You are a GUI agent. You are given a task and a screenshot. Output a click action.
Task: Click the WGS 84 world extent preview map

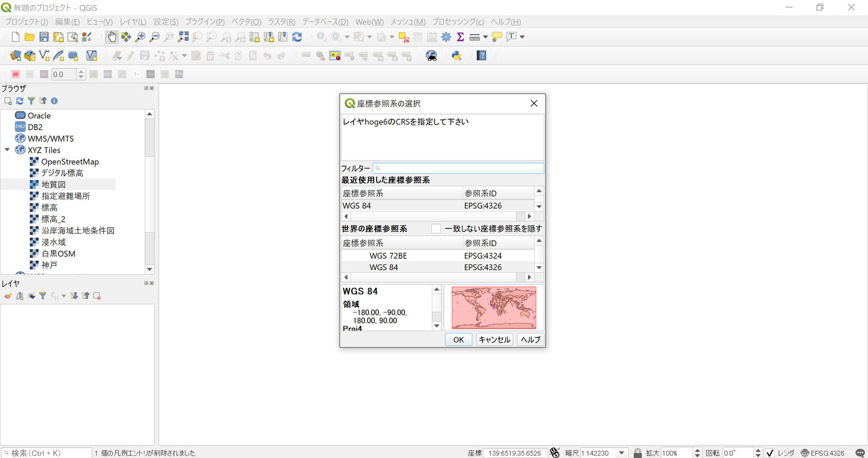pyautogui.click(x=494, y=308)
